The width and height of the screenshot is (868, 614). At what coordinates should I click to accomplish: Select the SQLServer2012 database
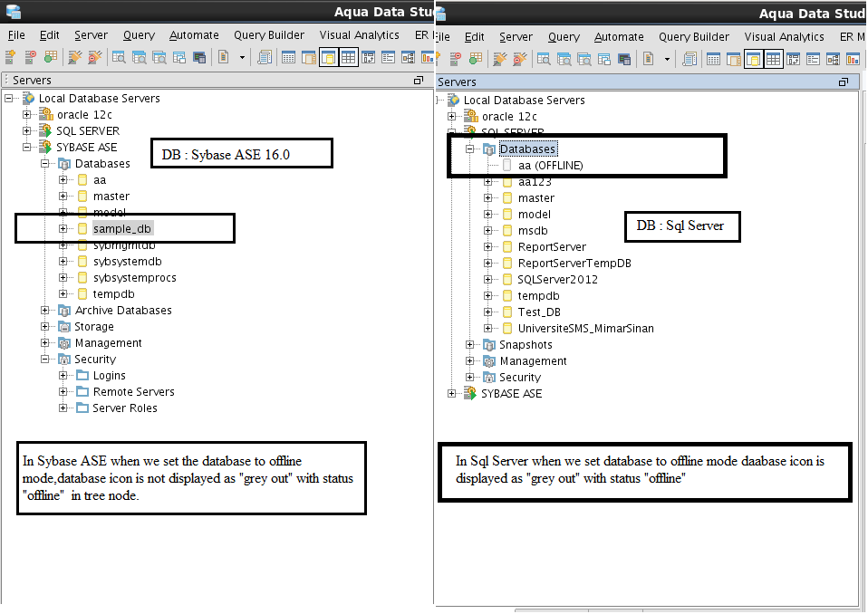coord(557,279)
